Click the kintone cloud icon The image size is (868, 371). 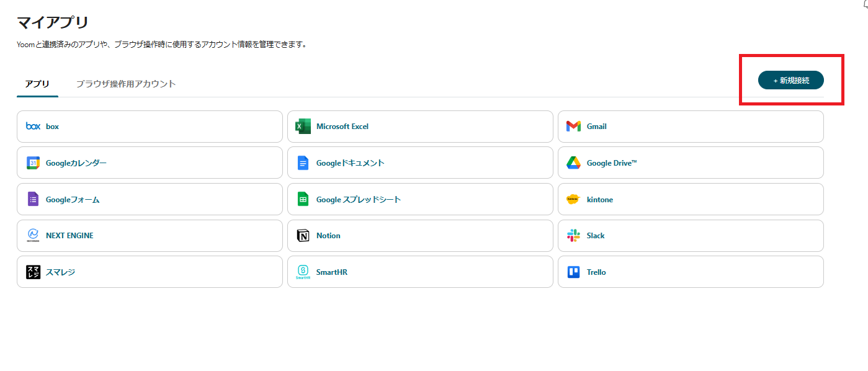coord(573,200)
